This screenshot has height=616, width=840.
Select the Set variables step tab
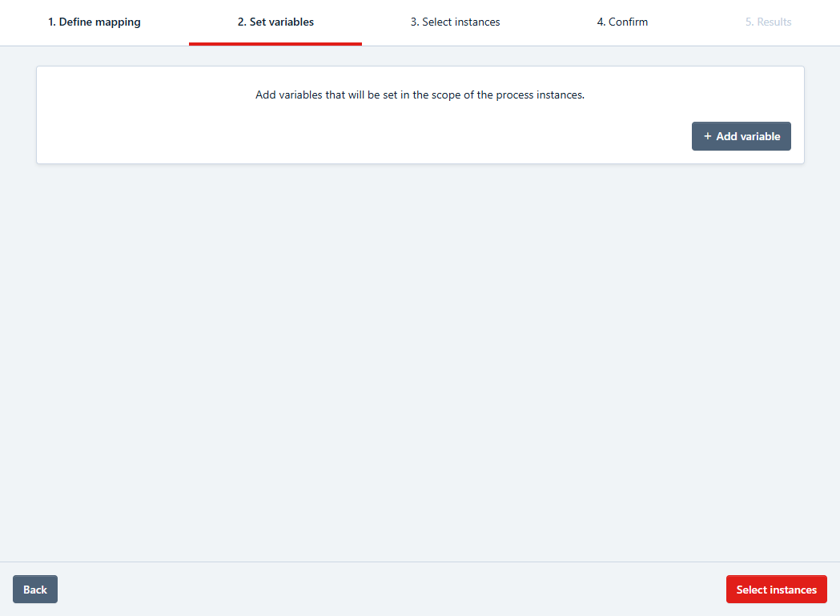(275, 22)
